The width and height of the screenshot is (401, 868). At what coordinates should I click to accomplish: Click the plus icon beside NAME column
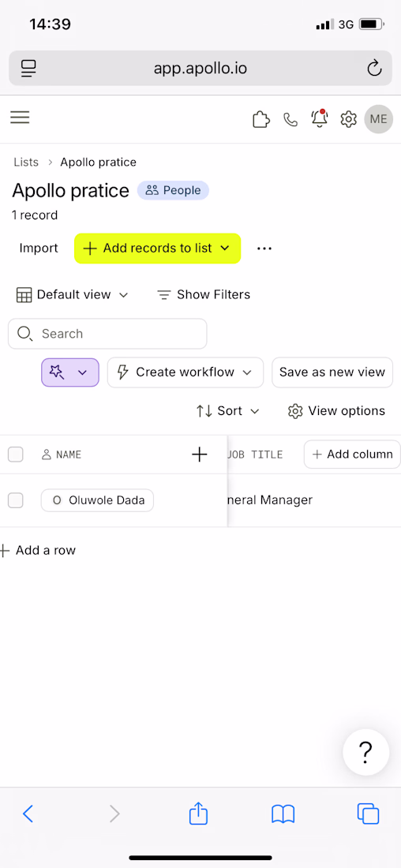click(200, 455)
